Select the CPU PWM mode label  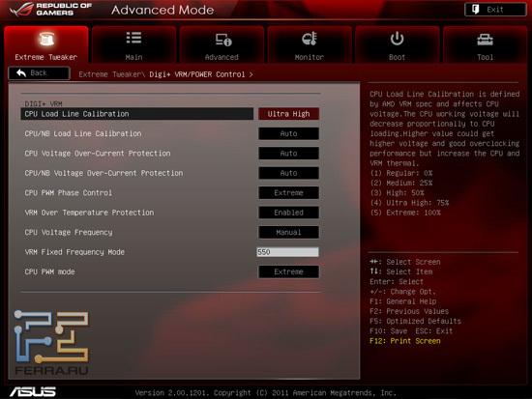(49, 271)
